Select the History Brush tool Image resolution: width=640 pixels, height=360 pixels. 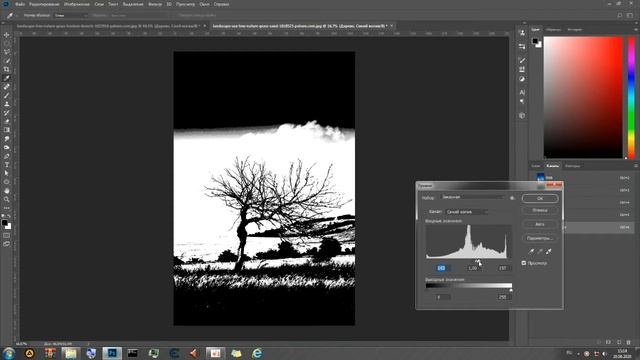[x=7, y=112]
